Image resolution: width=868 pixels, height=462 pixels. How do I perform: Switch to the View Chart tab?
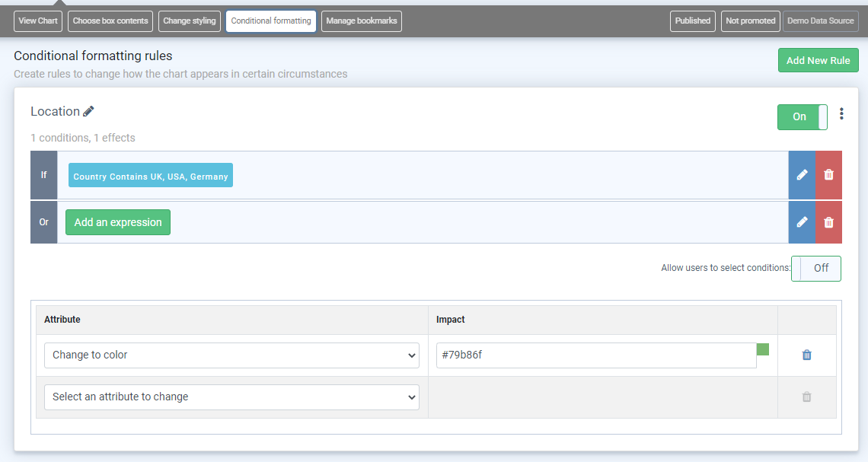point(38,21)
